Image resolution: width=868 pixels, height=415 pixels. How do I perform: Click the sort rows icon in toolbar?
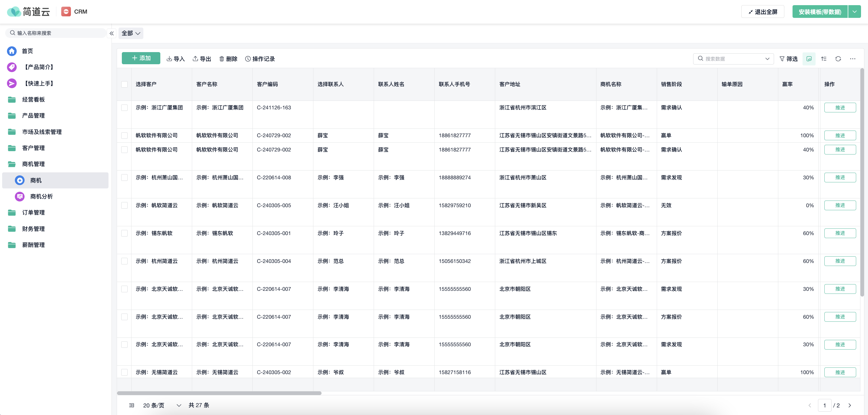(x=823, y=59)
